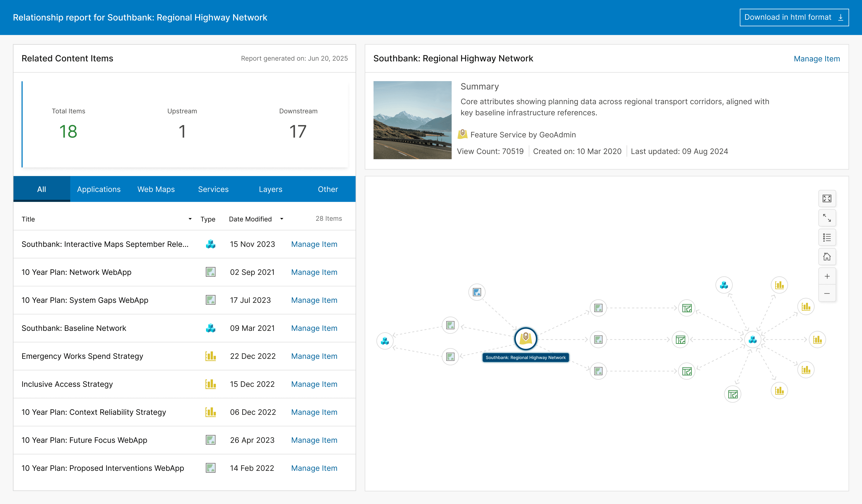862x504 pixels.
Task: Click 'Created on: 10 Mar 2020' text
Action: click(577, 151)
